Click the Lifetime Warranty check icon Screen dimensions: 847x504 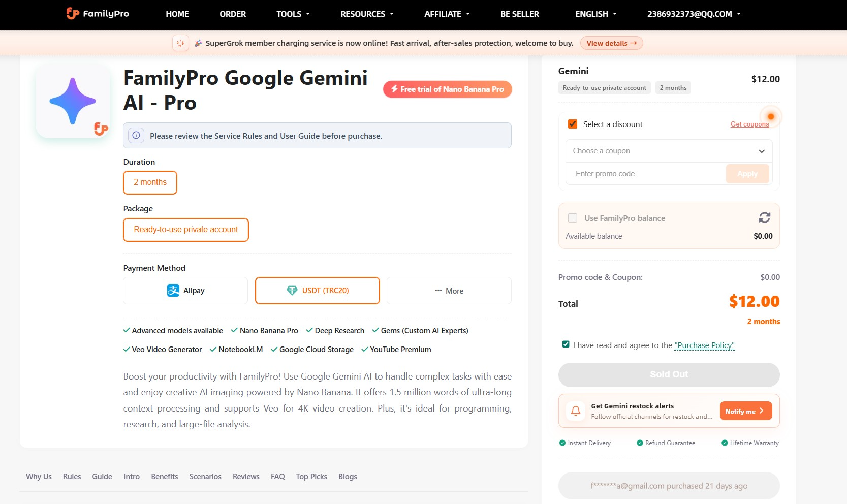725,443
